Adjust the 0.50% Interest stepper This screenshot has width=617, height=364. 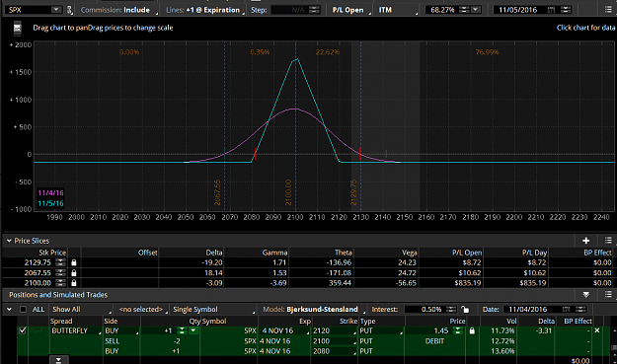pos(451,310)
